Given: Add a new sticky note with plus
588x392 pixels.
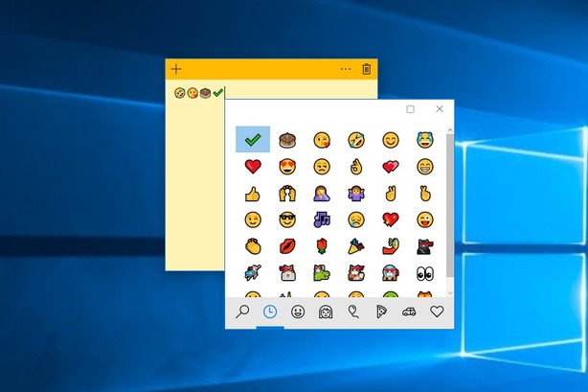Looking at the screenshot, I should [x=176, y=69].
